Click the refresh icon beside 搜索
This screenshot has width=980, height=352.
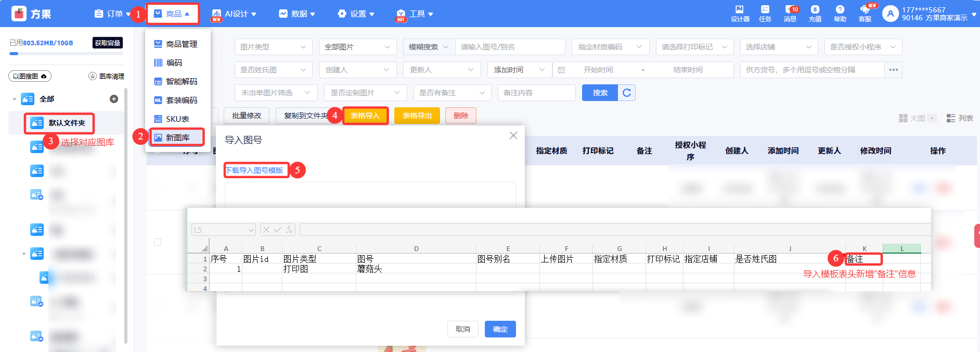(x=627, y=93)
